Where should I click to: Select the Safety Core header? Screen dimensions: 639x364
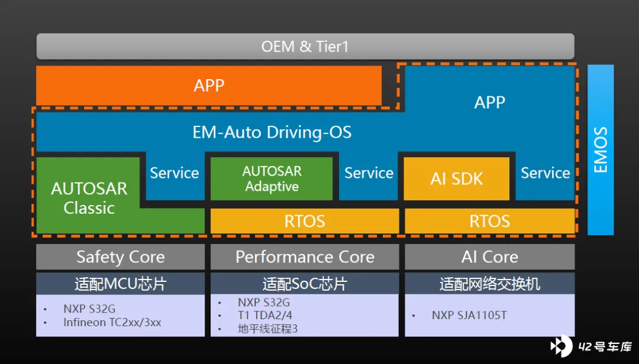(120, 257)
